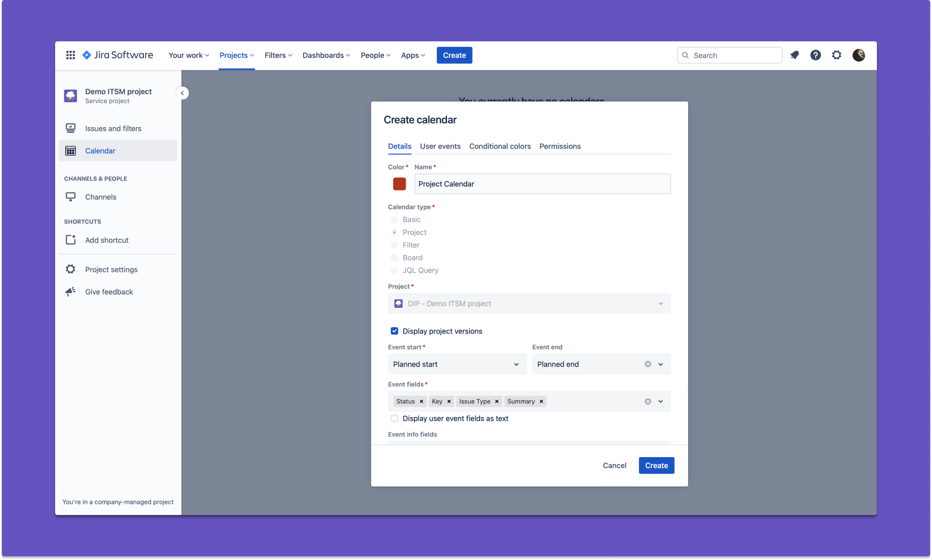Click the Give feedback megaphone icon
This screenshot has width=932, height=560.
70,292
